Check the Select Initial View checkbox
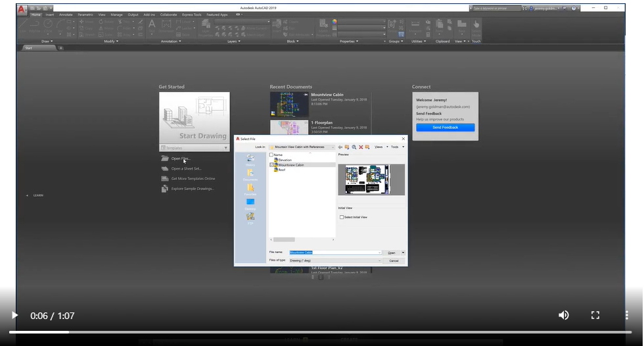This screenshot has width=644, height=346. point(342,217)
